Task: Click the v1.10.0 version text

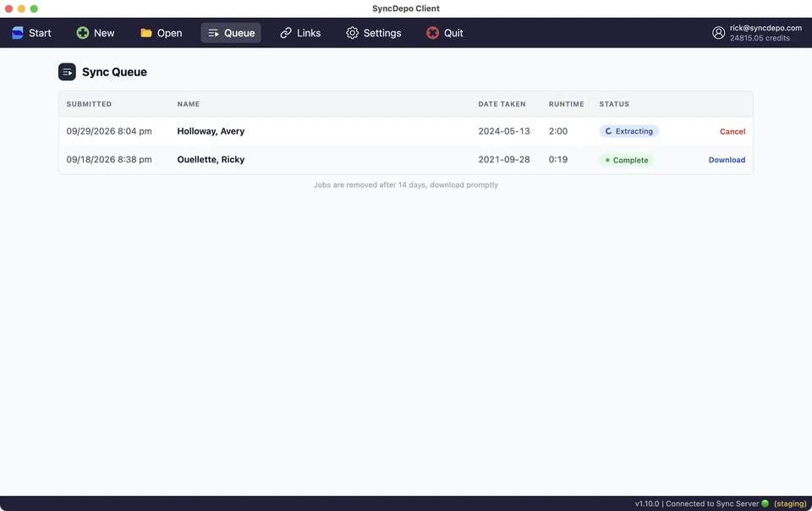Action: click(x=647, y=503)
